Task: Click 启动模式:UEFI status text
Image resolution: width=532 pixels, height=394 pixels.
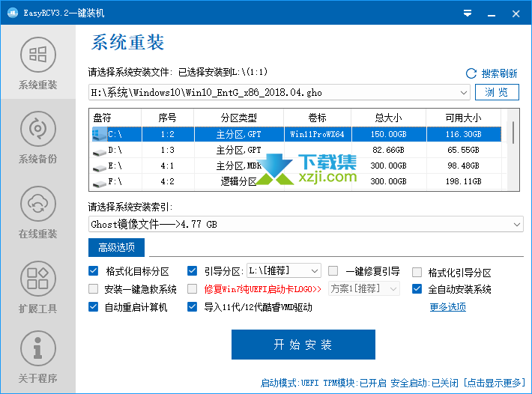Action: 290,384
